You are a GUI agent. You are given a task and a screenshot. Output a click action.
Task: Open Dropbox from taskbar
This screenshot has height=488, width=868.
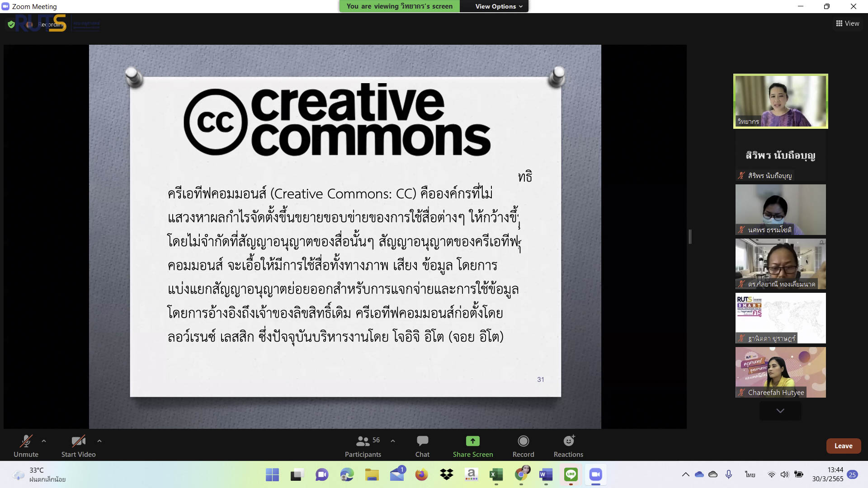(x=446, y=475)
